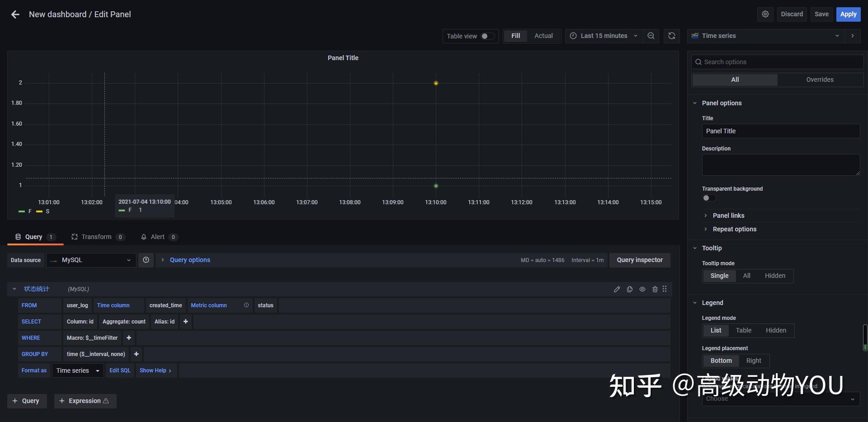Grab the query drag handle icon
The image size is (868, 422).
(665, 289)
